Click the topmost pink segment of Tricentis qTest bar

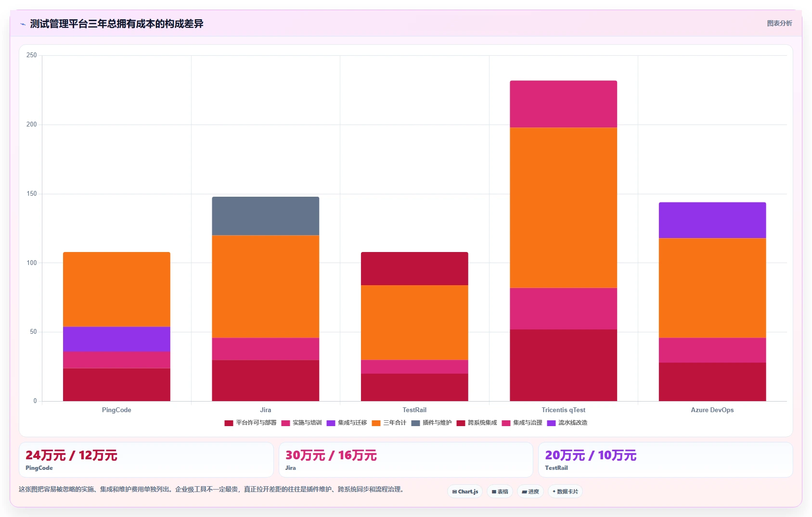(x=563, y=104)
